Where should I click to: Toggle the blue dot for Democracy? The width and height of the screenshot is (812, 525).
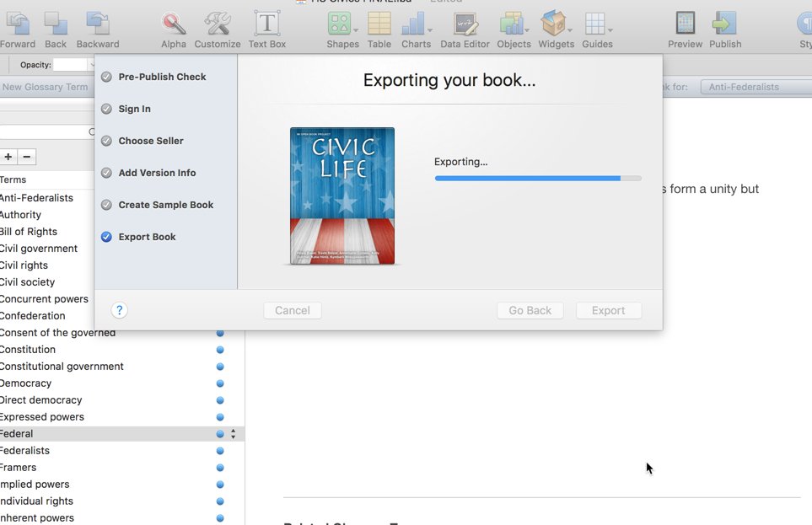pyautogui.click(x=220, y=383)
